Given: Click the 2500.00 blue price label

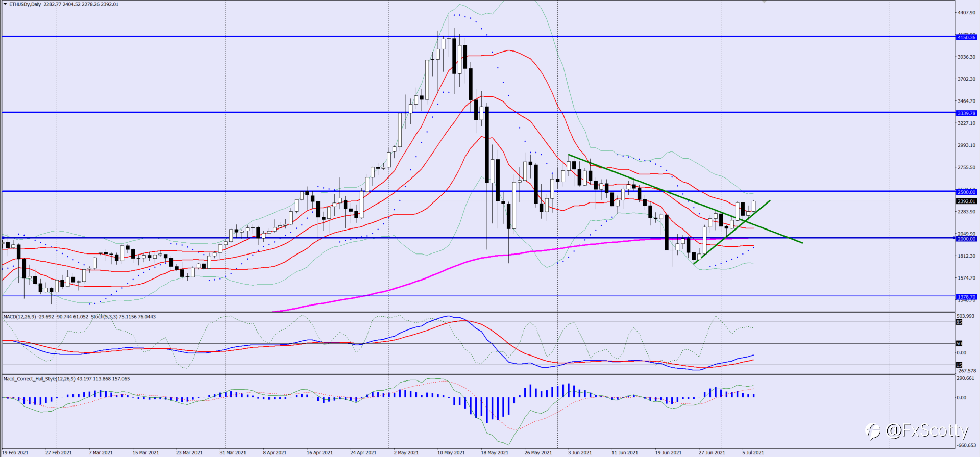Looking at the screenshot, I should coord(966,192).
